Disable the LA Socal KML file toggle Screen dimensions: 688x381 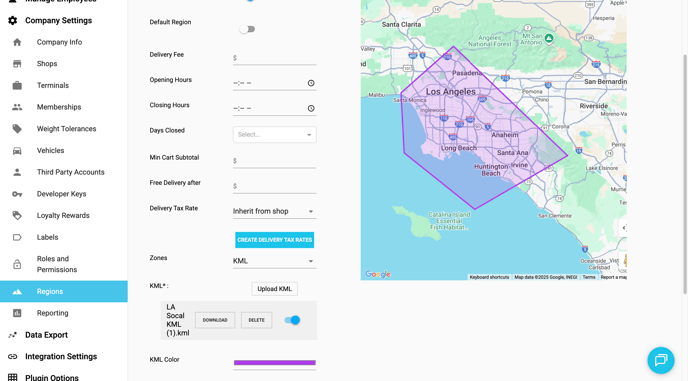pos(292,320)
